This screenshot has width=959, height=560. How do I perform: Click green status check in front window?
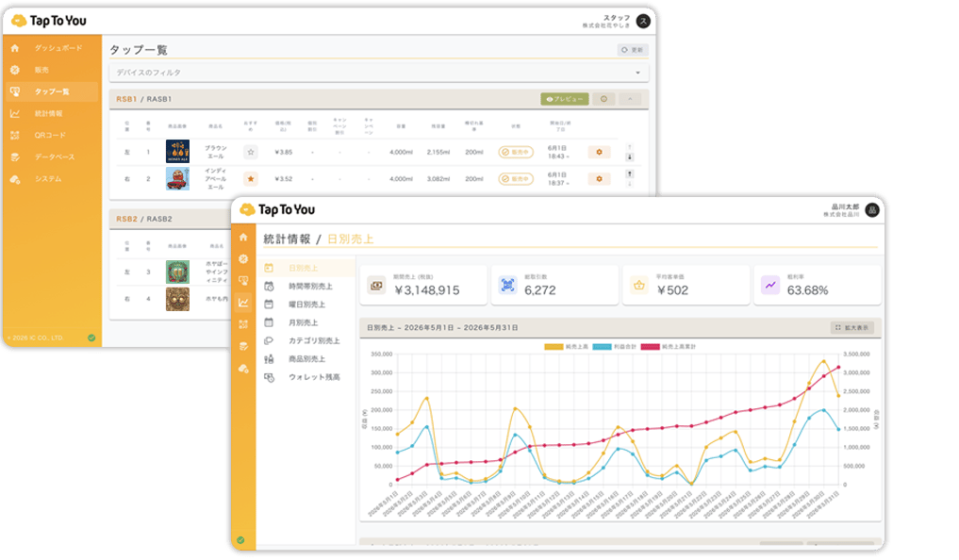240,540
